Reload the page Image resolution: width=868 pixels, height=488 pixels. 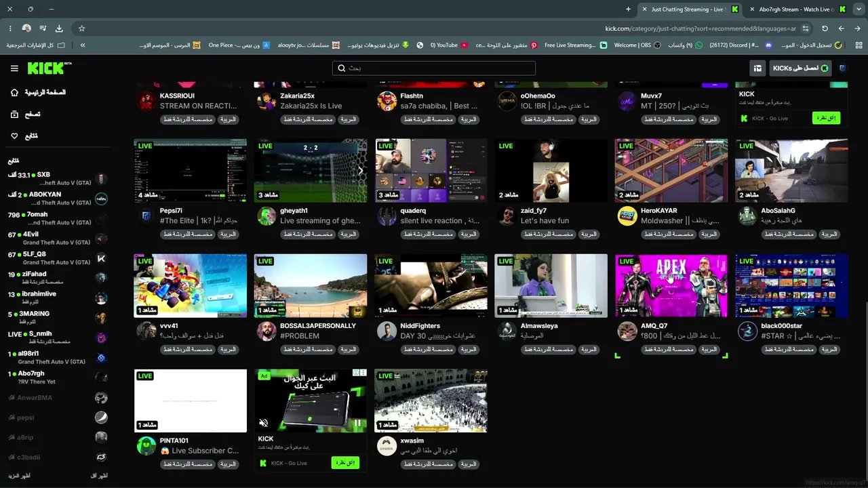825,28
